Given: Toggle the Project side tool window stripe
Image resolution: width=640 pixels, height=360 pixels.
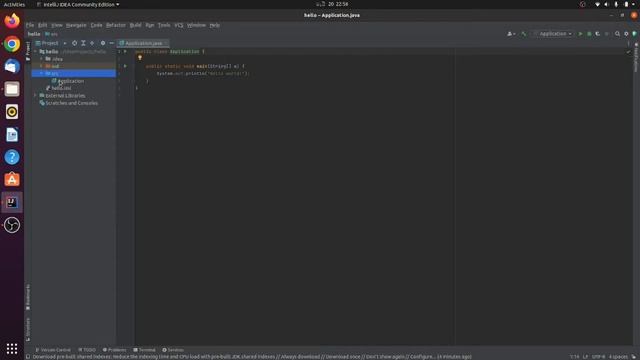Looking at the screenshot, I should point(28,51).
